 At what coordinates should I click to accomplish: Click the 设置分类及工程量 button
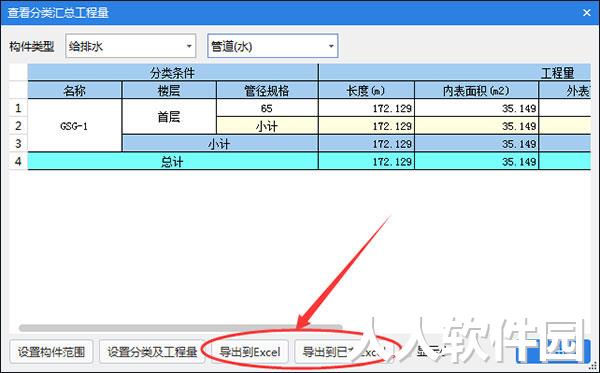click(152, 352)
